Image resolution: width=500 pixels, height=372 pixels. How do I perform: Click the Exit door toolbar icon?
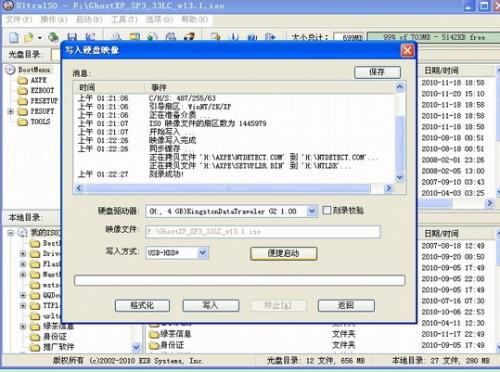[270, 37]
